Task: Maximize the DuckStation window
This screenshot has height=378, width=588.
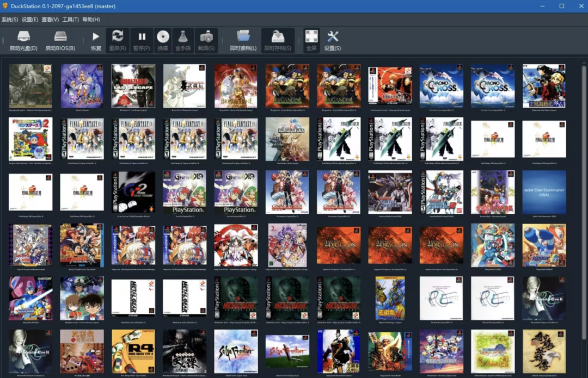Action: click(x=562, y=6)
